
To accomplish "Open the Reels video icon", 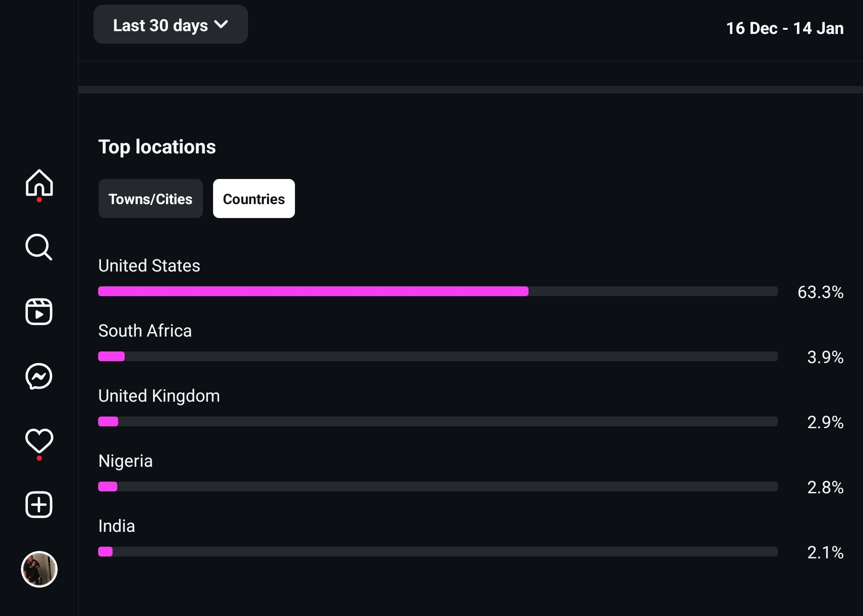I will (x=39, y=311).
